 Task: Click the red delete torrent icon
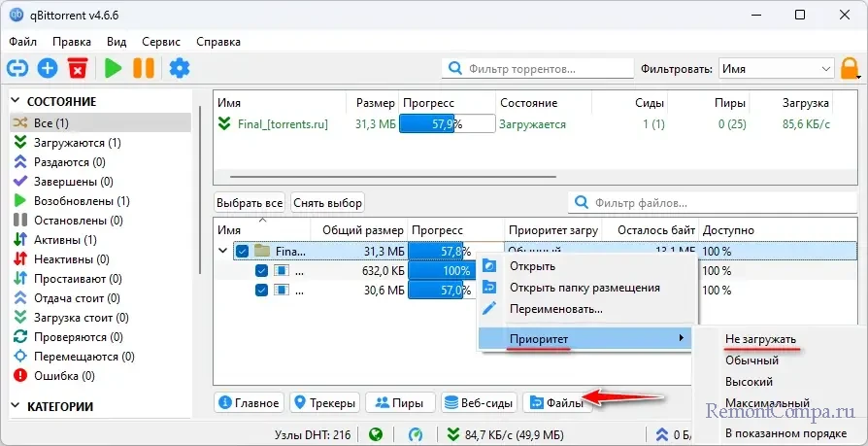(78, 68)
